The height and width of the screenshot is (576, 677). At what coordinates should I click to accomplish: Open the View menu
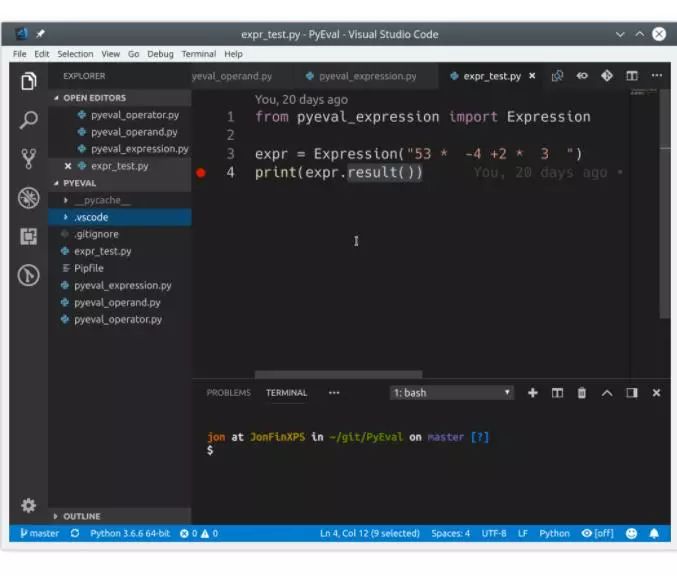pos(111,54)
